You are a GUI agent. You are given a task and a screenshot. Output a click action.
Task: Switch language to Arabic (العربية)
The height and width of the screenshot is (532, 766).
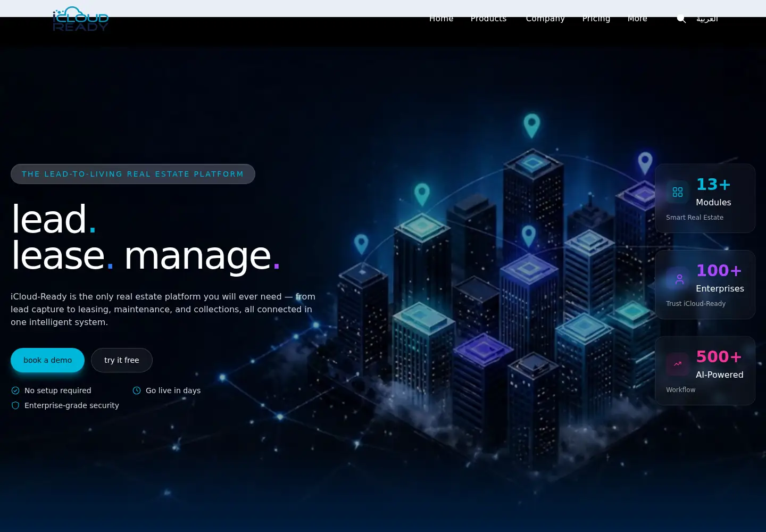(707, 19)
